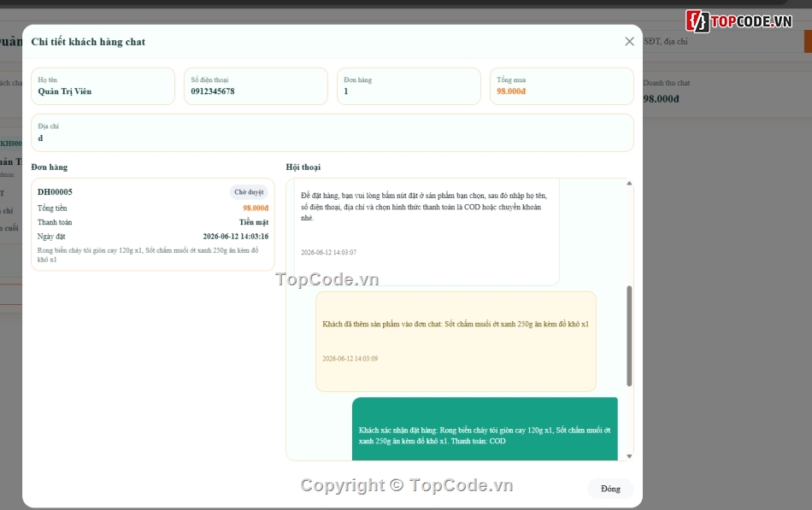Click the Tổng mua value 98.000đ
The width and height of the screenshot is (812, 510).
tap(511, 91)
